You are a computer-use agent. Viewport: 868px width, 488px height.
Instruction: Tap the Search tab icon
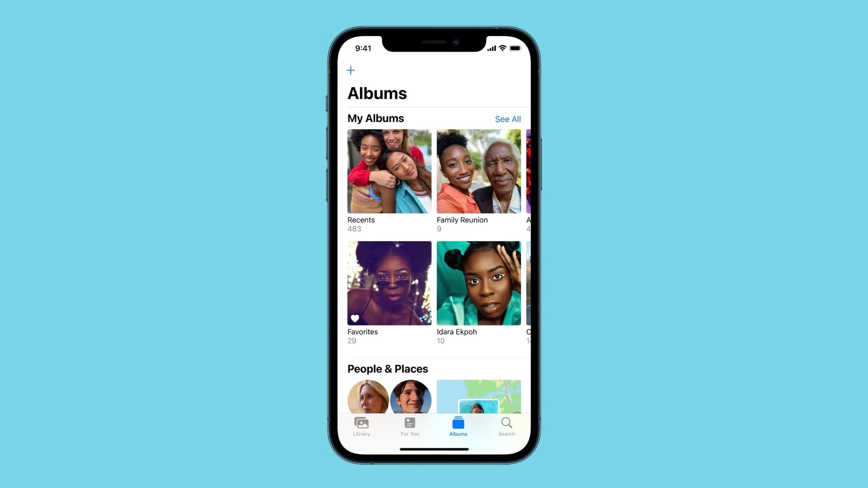pyautogui.click(x=506, y=425)
